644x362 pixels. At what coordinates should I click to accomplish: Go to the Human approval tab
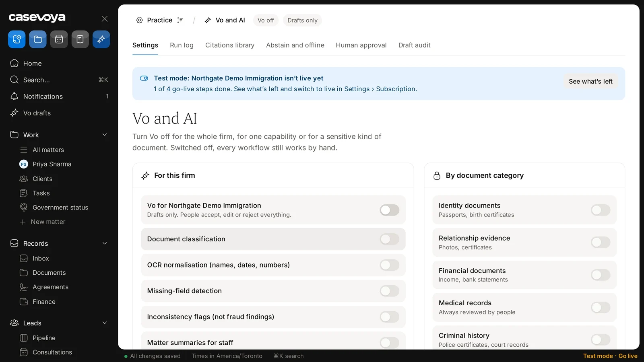click(361, 45)
